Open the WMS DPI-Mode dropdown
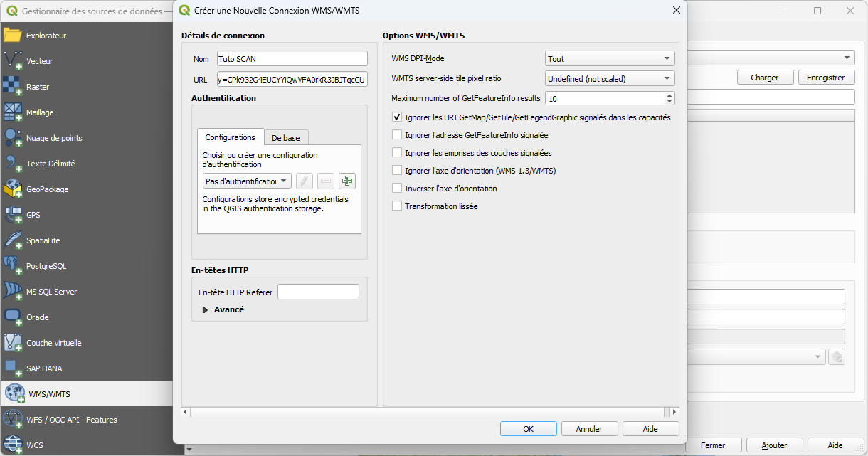 (x=610, y=58)
